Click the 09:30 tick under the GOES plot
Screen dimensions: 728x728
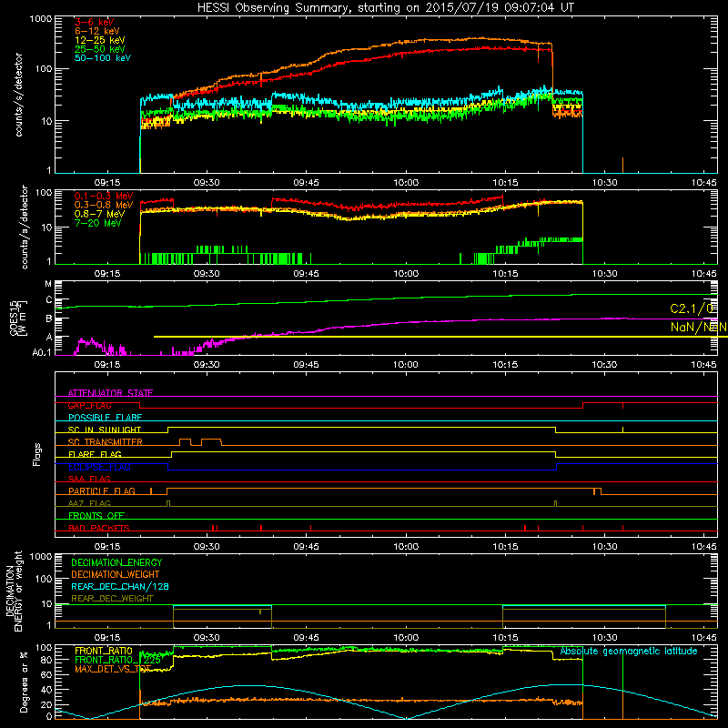point(207,365)
